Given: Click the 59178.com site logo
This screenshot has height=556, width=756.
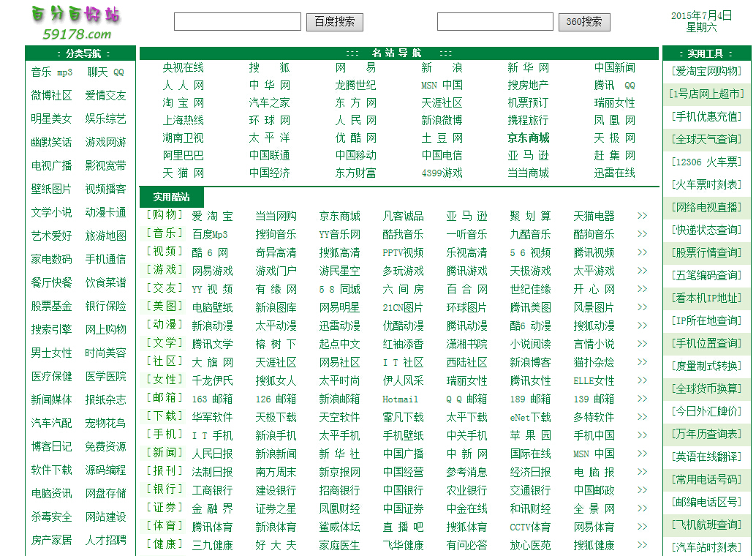Looking at the screenshot, I should coord(76,23).
